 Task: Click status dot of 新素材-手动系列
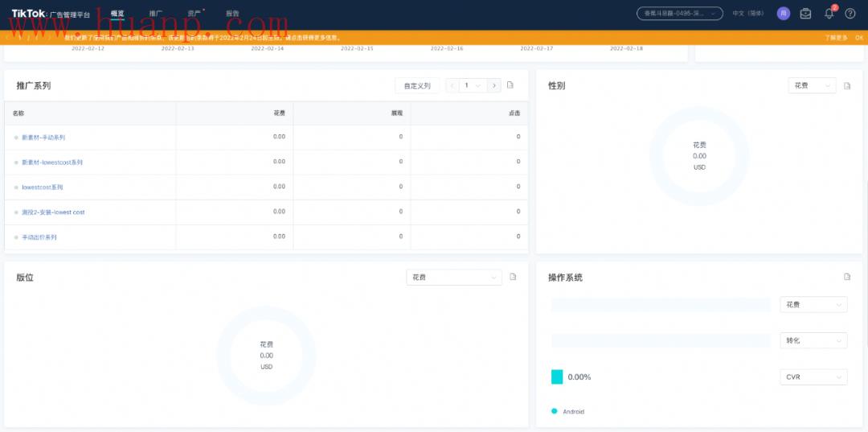coord(16,138)
